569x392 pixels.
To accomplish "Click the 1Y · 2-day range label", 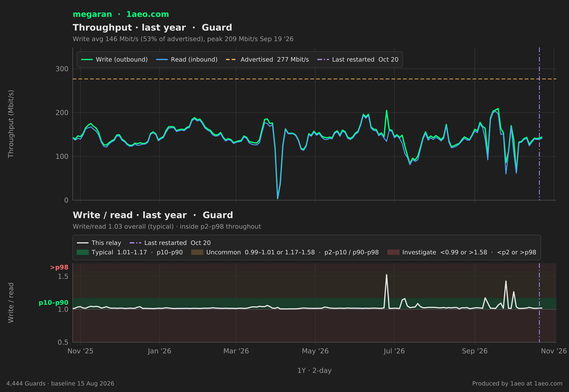I will (314, 371).
